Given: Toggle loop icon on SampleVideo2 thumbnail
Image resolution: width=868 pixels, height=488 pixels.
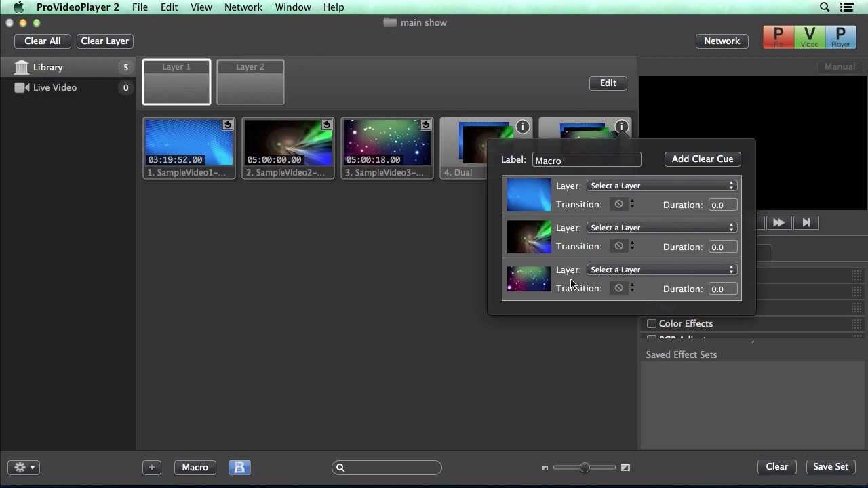Looking at the screenshot, I should tap(326, 125).
